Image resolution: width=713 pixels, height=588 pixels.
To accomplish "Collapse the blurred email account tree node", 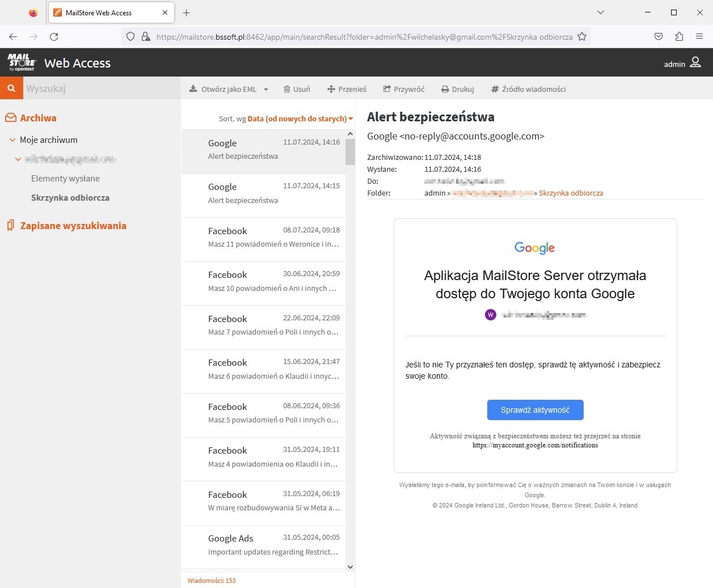I will point(18,159).
